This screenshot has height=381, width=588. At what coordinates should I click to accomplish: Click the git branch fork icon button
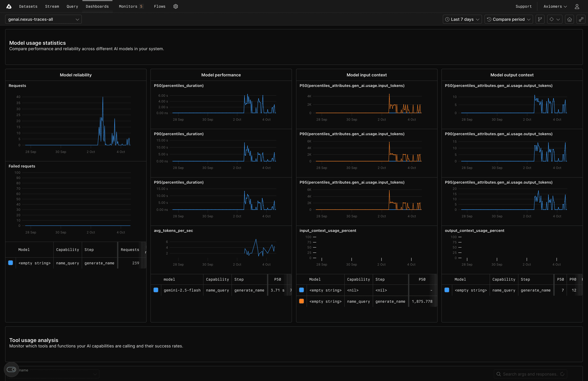540,19
